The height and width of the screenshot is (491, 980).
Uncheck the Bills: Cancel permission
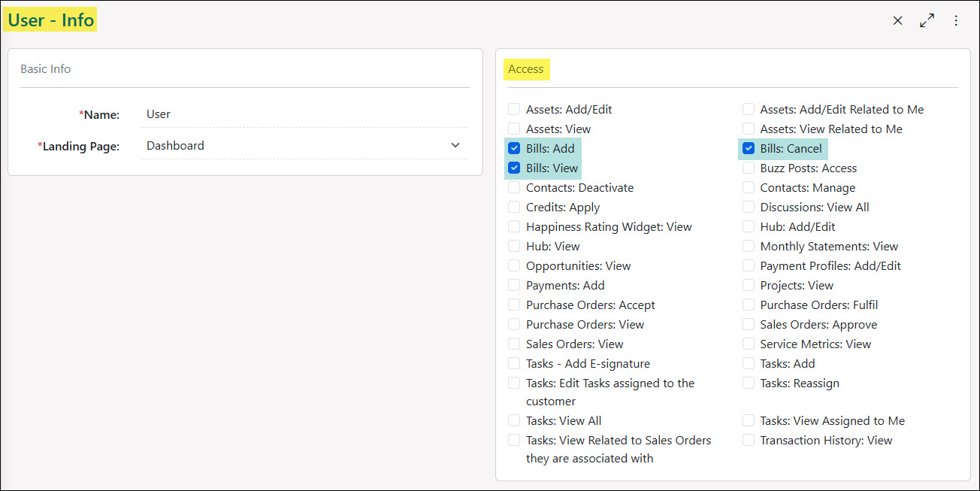click(749, 148)
